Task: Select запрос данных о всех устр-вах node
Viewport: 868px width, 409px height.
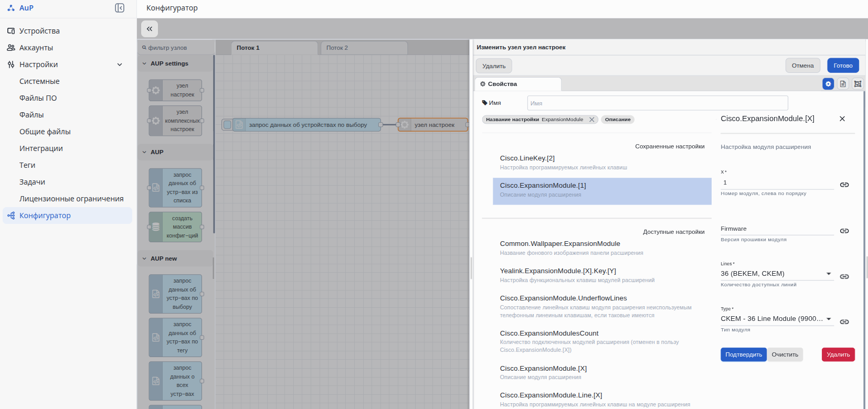Action: (x=175, y=381)
